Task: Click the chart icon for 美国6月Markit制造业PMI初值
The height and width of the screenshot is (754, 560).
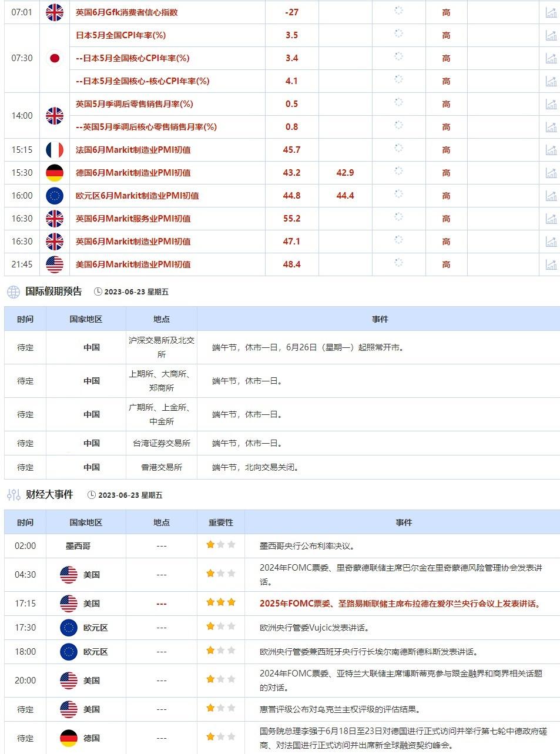Action: click(551, 264)
